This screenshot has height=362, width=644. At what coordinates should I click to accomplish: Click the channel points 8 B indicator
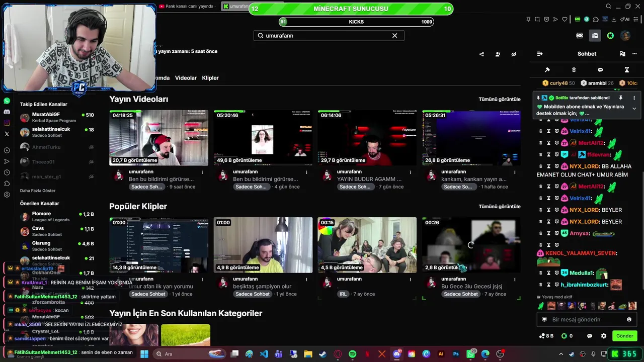[x=546, y=336]
